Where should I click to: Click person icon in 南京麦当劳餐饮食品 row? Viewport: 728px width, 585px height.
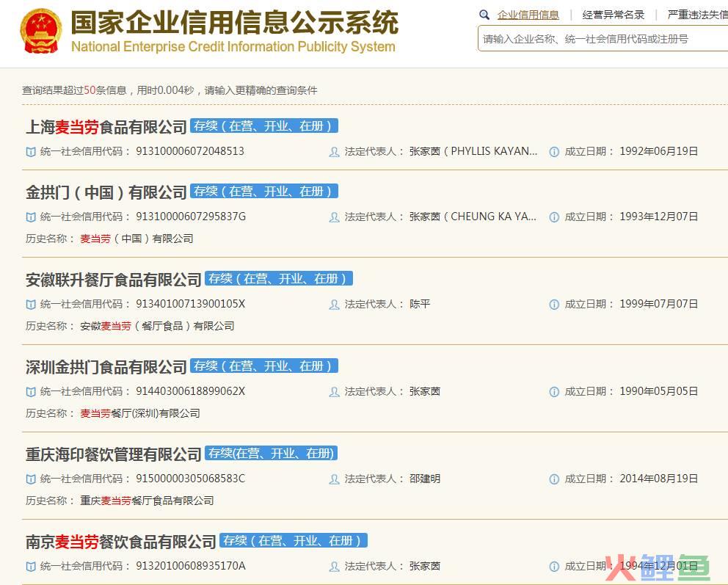pos(335,567)
